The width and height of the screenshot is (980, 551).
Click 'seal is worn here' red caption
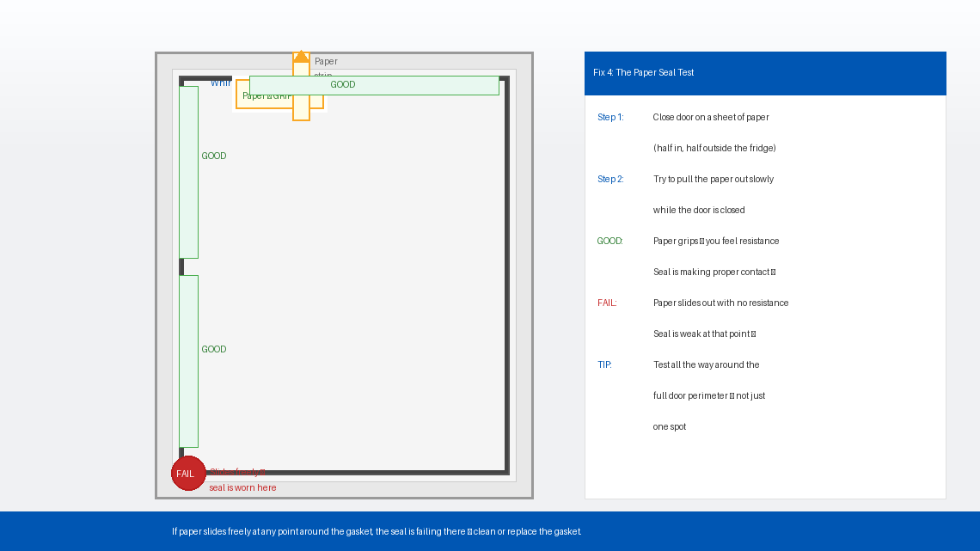[x=242, y=488]
